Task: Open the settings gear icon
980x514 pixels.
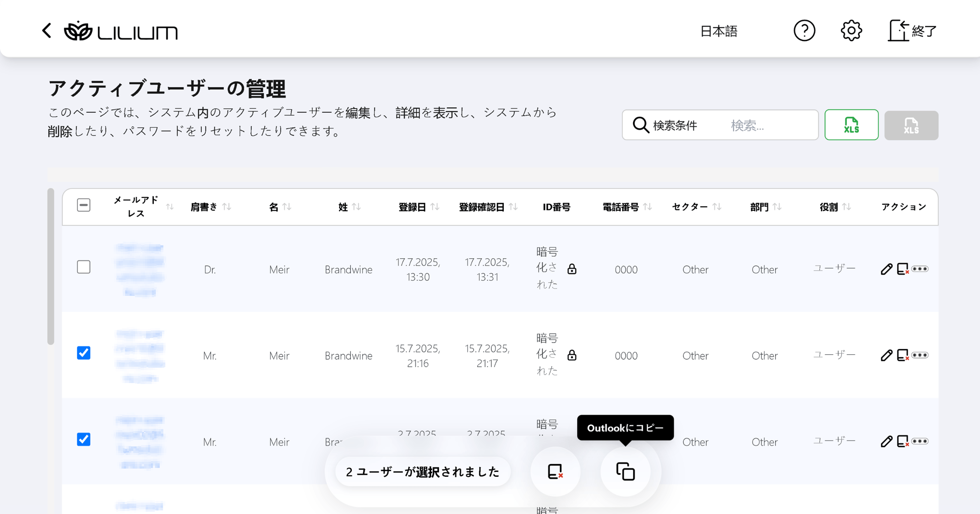Action: point(851,31)
